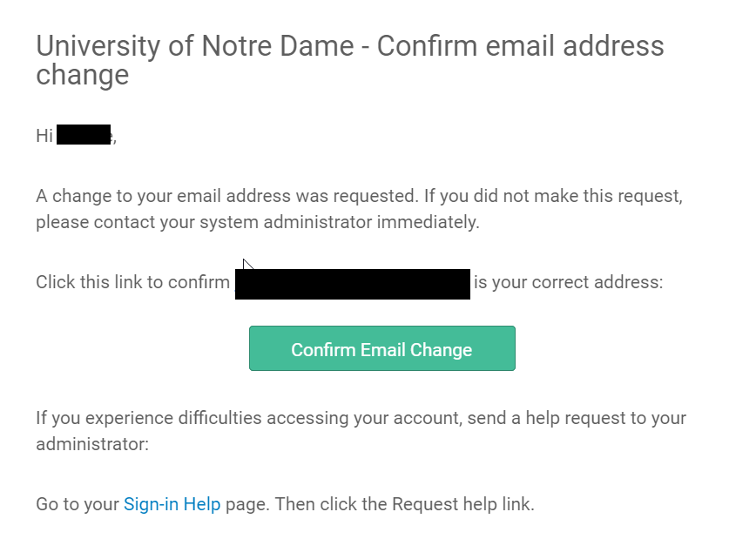Open the Sign-in Help link
Viewport: 756px width, 539px height.
point(172,504)
